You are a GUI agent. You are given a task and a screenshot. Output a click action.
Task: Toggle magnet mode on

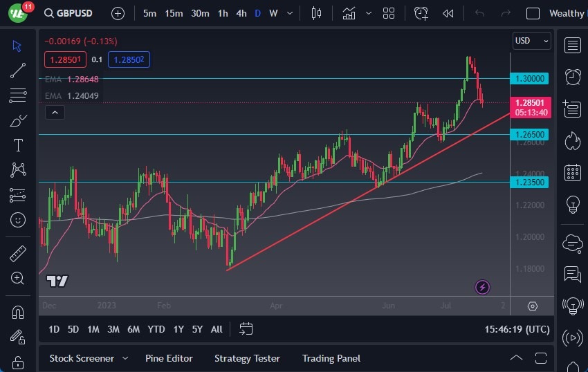18,312
